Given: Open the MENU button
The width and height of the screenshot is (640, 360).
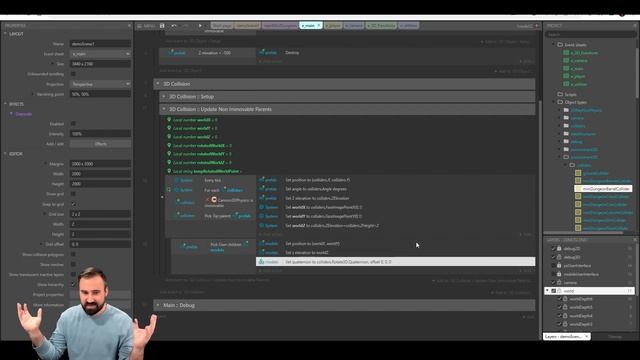Looking at the screenshot, I should tap(146, 26).
